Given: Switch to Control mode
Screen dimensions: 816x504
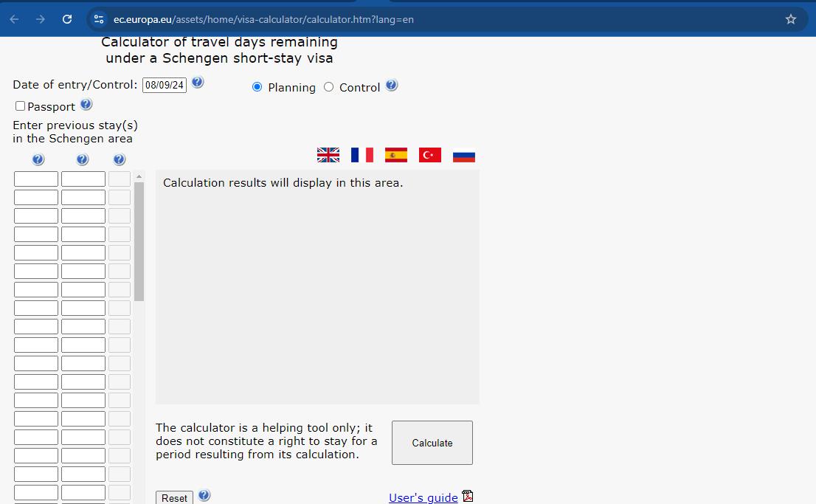Looking at the screenshot, I should pyautogui.click(x=328, y=86).
